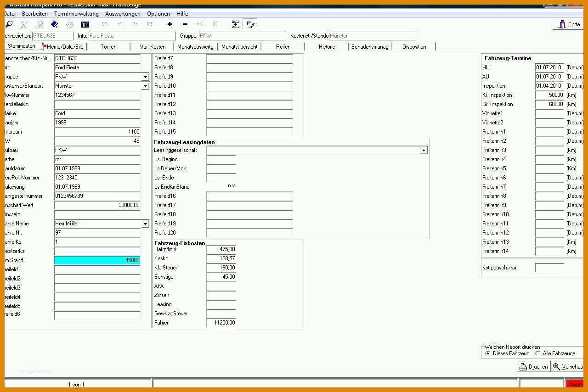
Task: Click the Fahrer fixed cost field 11200,00
Action: [x=221, y=323]
